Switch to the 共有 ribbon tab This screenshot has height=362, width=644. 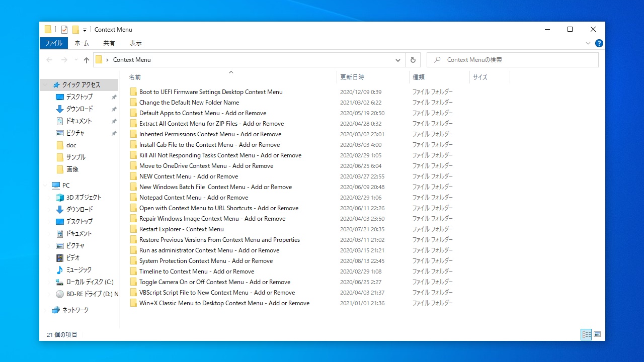click(109, 43)
